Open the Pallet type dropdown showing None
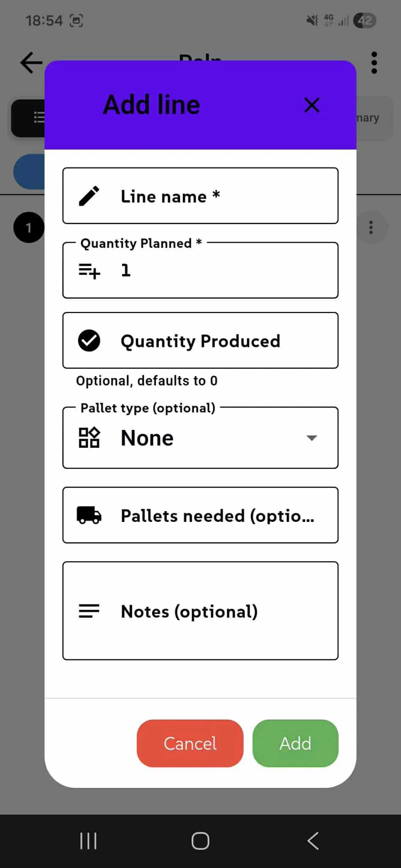401x868 pixels. coord(311,438)
